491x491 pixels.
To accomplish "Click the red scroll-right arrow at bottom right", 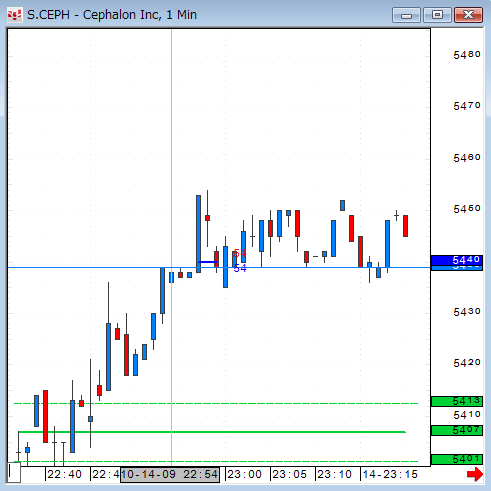I will [x=475, y=474].
